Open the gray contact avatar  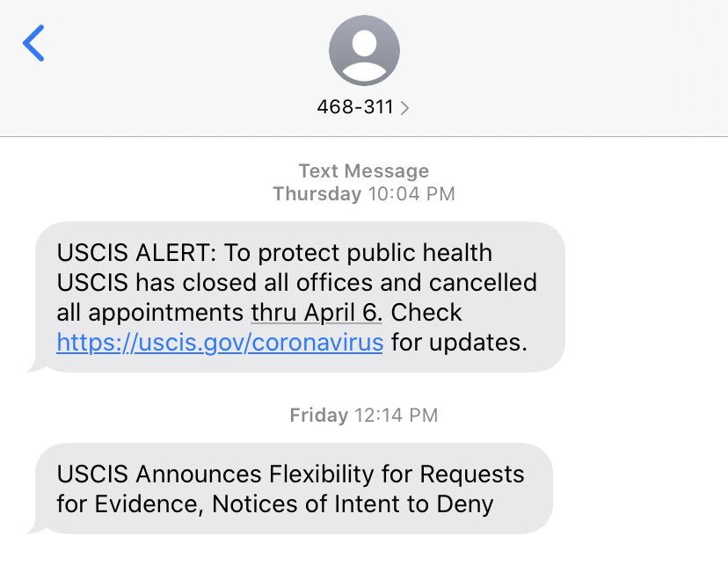[x=364, y=51]
